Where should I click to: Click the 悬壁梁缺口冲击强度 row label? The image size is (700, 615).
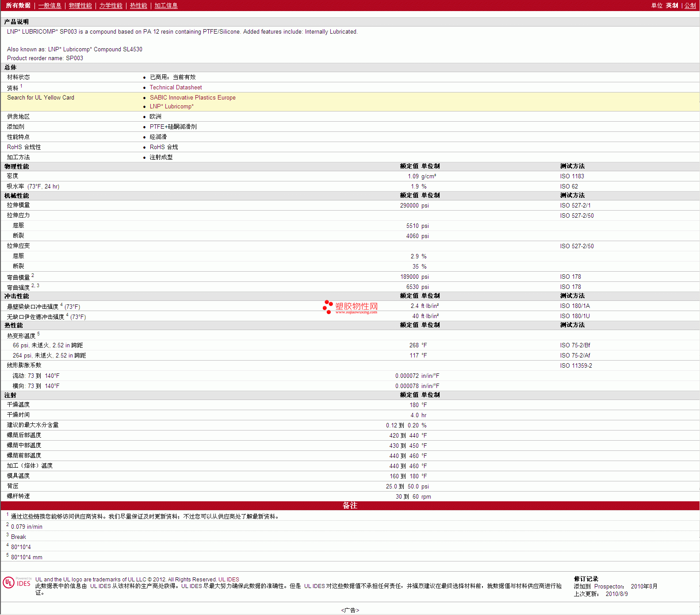tap(33, 307)
